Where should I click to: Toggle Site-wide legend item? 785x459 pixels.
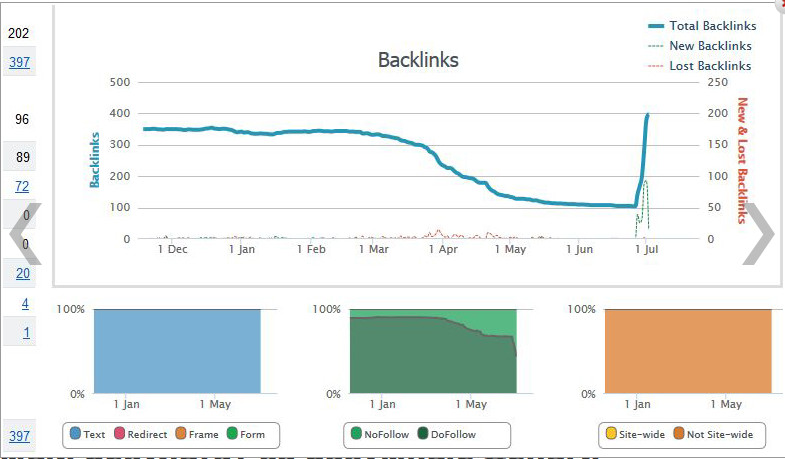point(635,434)
